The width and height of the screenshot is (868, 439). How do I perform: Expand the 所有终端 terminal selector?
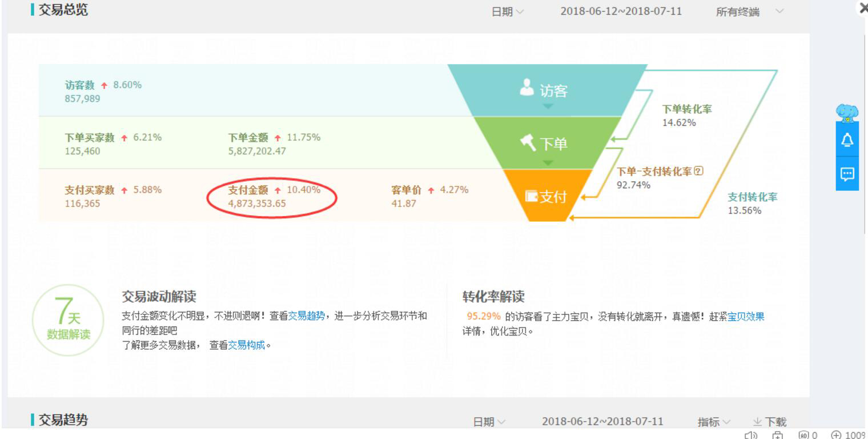click(x=744, y=10)
